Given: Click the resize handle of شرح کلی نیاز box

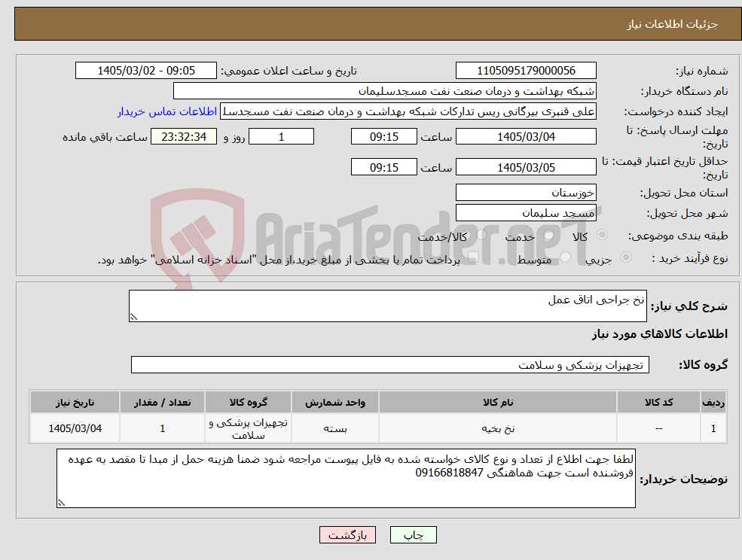Looking at the screenshot, I should point(133,318).
